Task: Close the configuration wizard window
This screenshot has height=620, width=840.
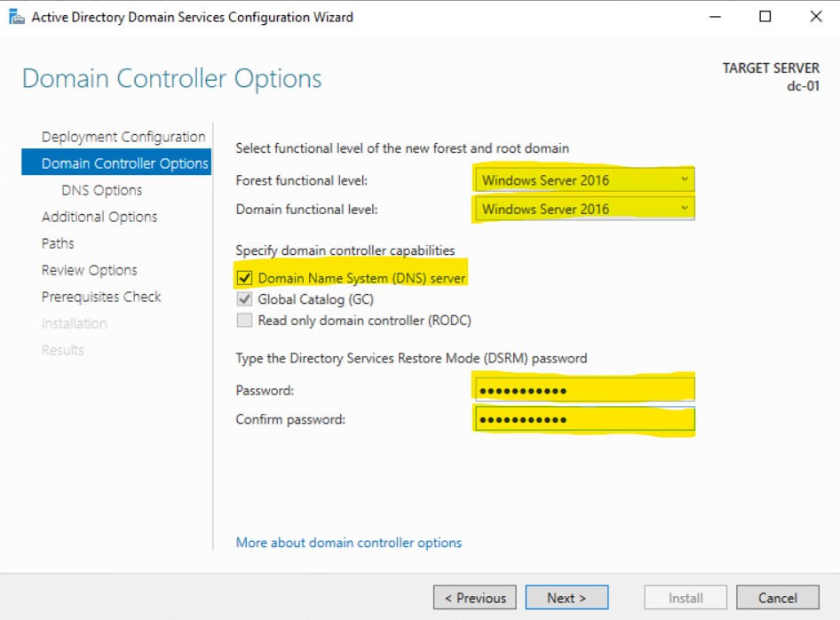Action: click(x=815, y=17)
